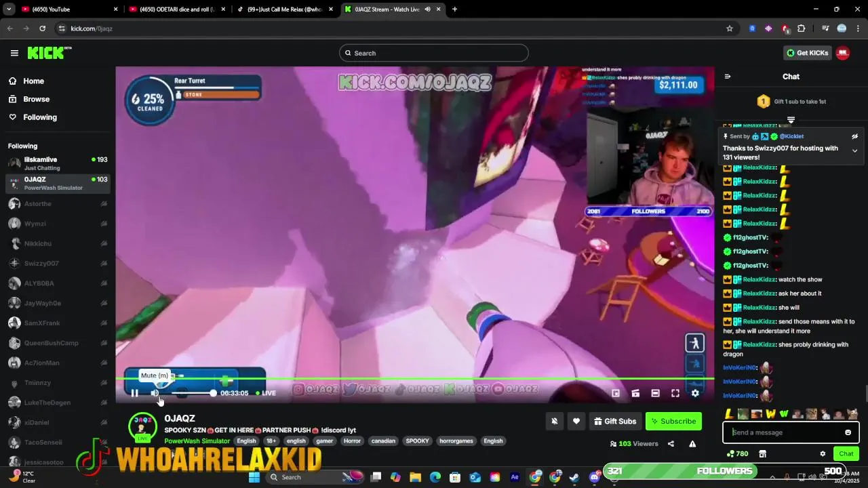The image size is (868, 488).
Task: Expand the pinned Kicklet message chevron
Action: pos(854,150)
